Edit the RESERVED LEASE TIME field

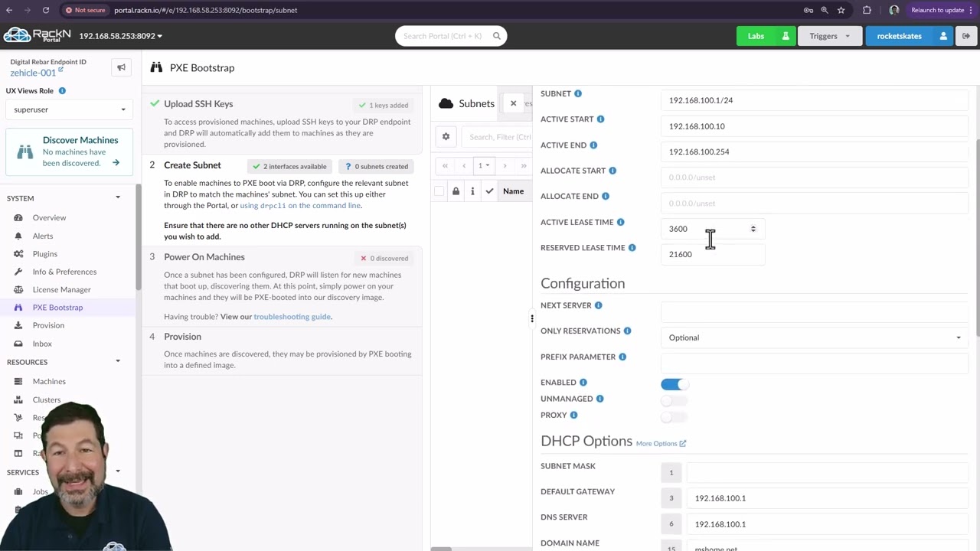(x=713, y=254)
